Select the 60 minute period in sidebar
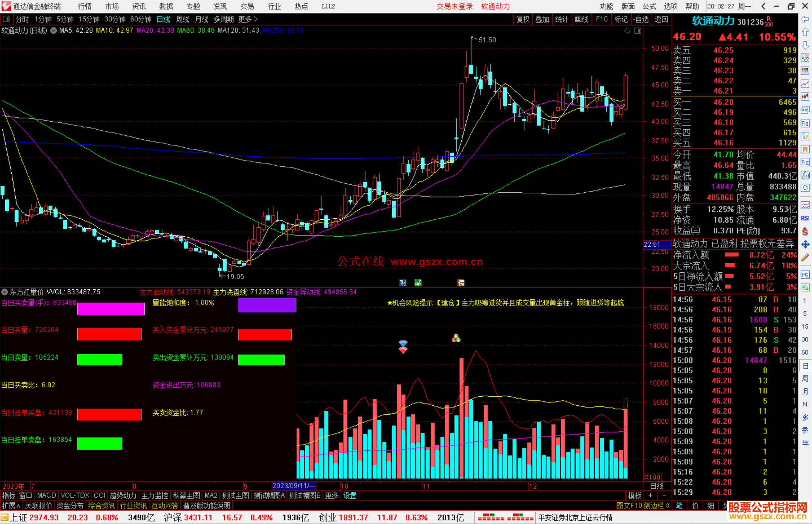This screenshot has width=812, height=524. 805,352
